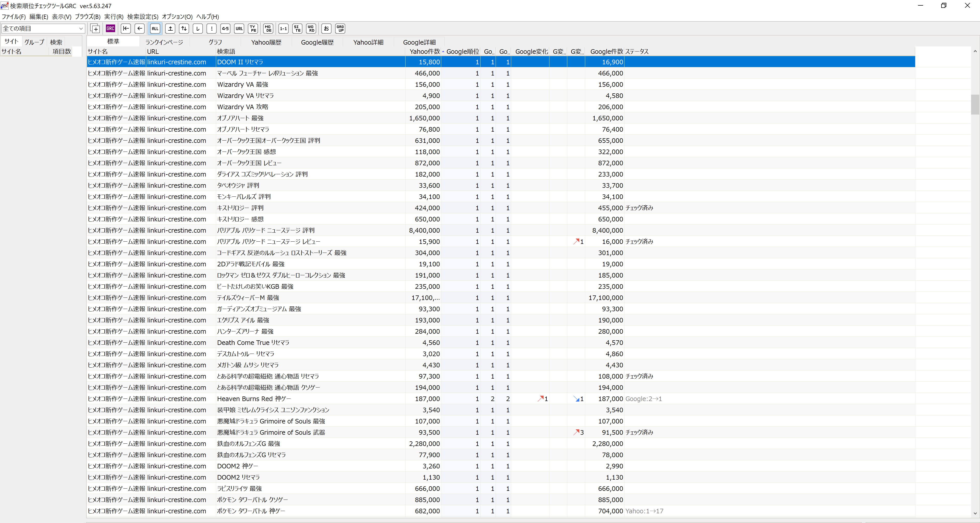The height and width of the screenshot is (523, 980).
Task: Open the 全ての項目 dropdown
Action: [x=43, y=29]
